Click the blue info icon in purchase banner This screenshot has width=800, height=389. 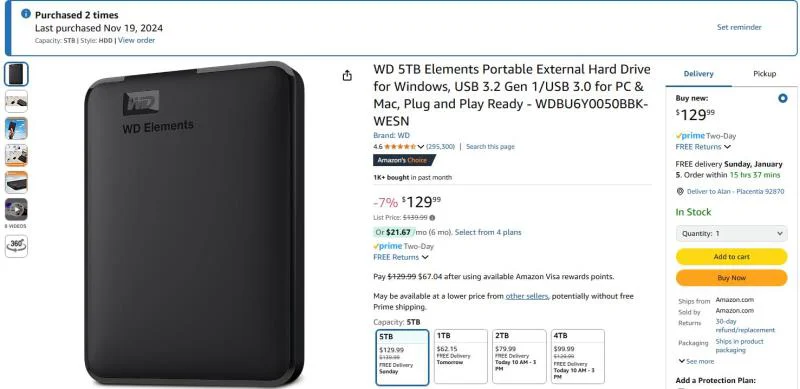[x=26, y=14]
